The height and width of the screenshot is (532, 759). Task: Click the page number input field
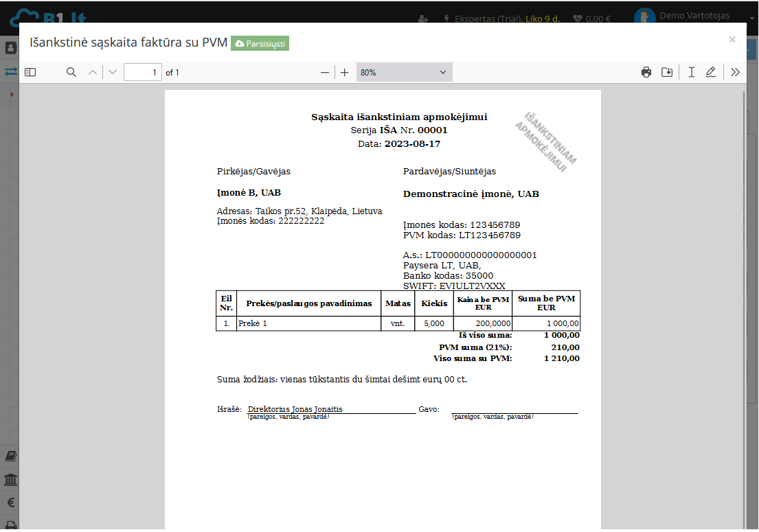(143, 72)
